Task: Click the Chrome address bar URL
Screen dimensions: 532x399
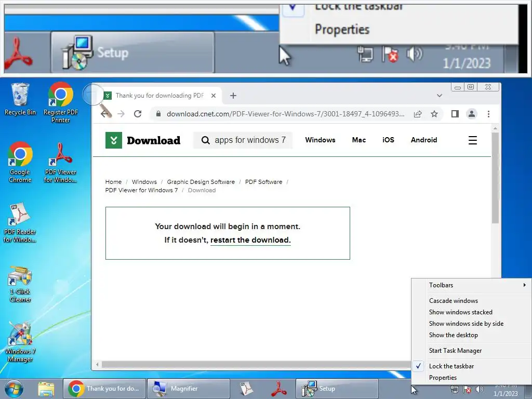Action: pyautogui.click(x=285, y=114)
